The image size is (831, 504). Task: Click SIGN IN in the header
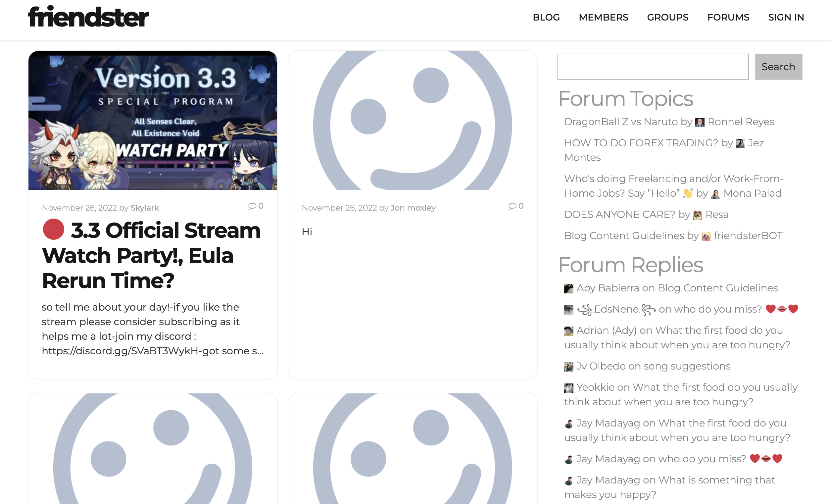point(786,17)
